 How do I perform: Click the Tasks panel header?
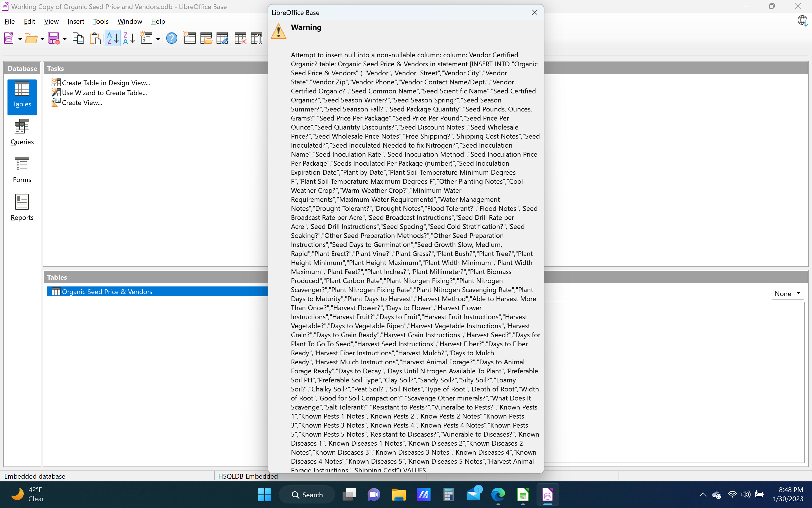156,68
